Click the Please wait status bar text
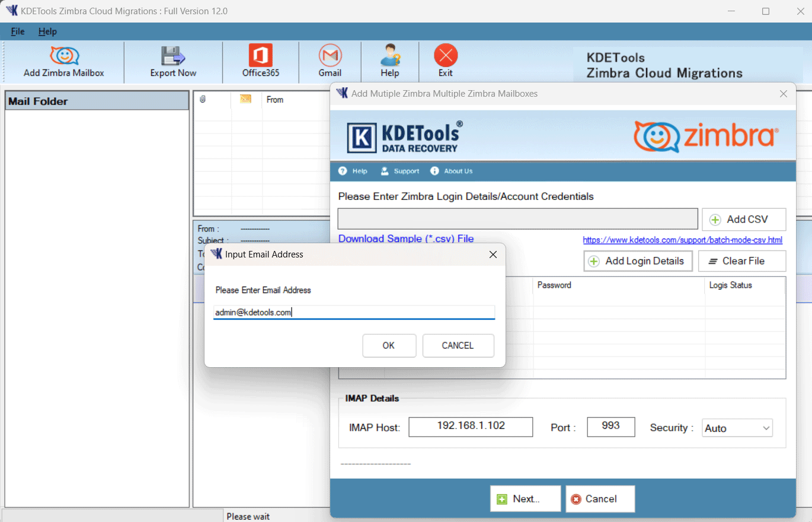Viewport: 812px width, 522px height. pyautogui.click(x=248, y=516)
